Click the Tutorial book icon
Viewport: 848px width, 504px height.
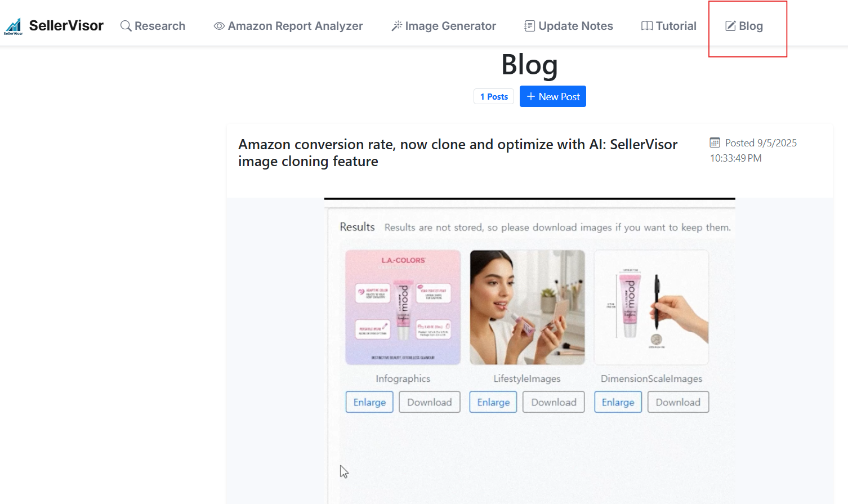[647, 26]
